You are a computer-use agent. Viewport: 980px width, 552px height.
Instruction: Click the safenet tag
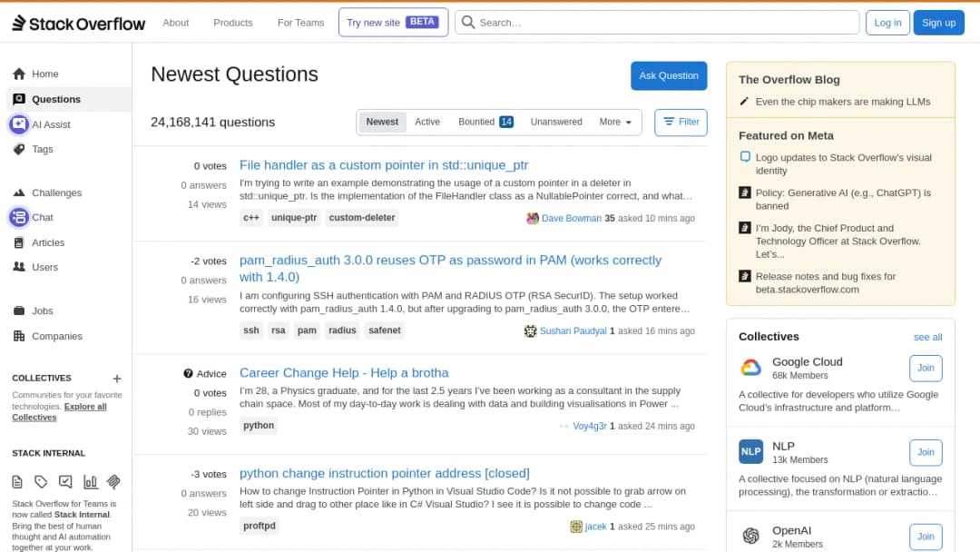(x=385, y=330)
